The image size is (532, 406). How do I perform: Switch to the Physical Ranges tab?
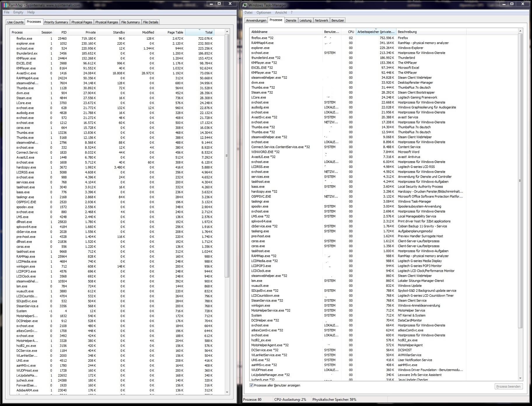pos(106,22)
